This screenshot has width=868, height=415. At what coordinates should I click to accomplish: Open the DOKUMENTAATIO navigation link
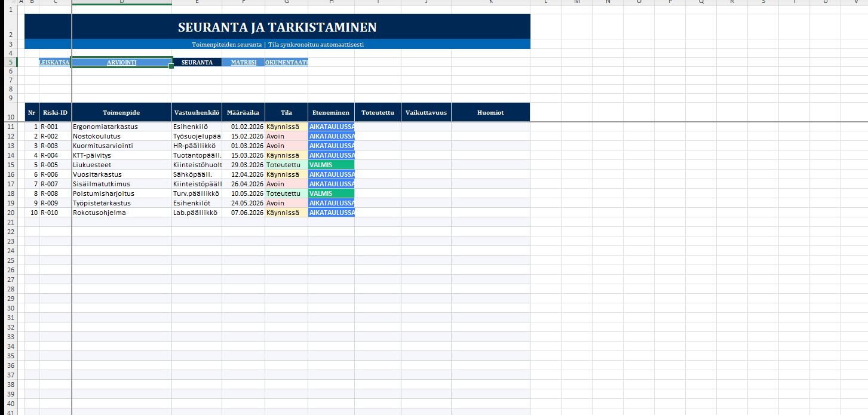pos(286,62)
